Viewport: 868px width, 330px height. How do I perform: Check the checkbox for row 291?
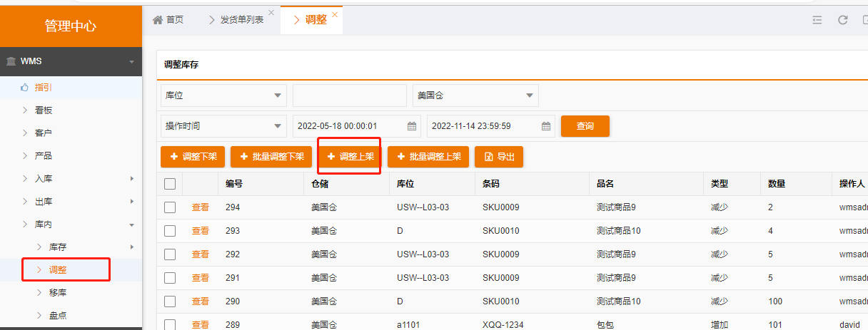click(x=170, y=278)
